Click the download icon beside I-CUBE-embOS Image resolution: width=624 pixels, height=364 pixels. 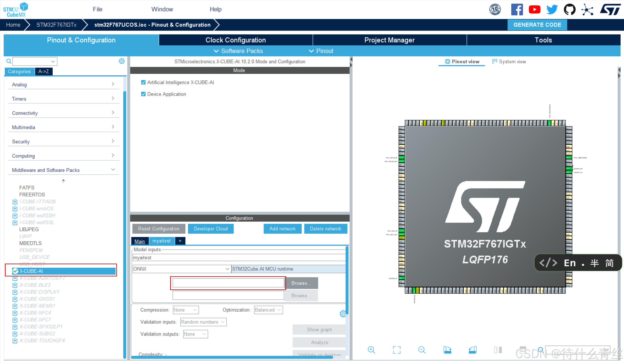pos(15,208)
